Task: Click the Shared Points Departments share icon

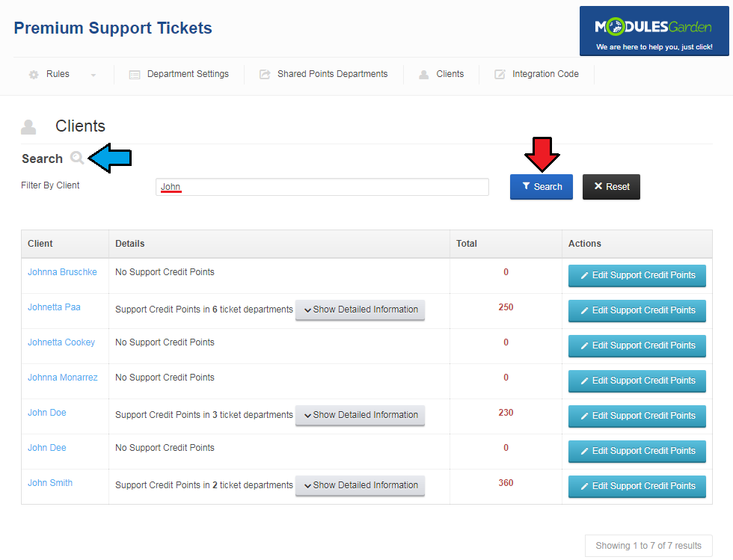Action: [265, 74]
